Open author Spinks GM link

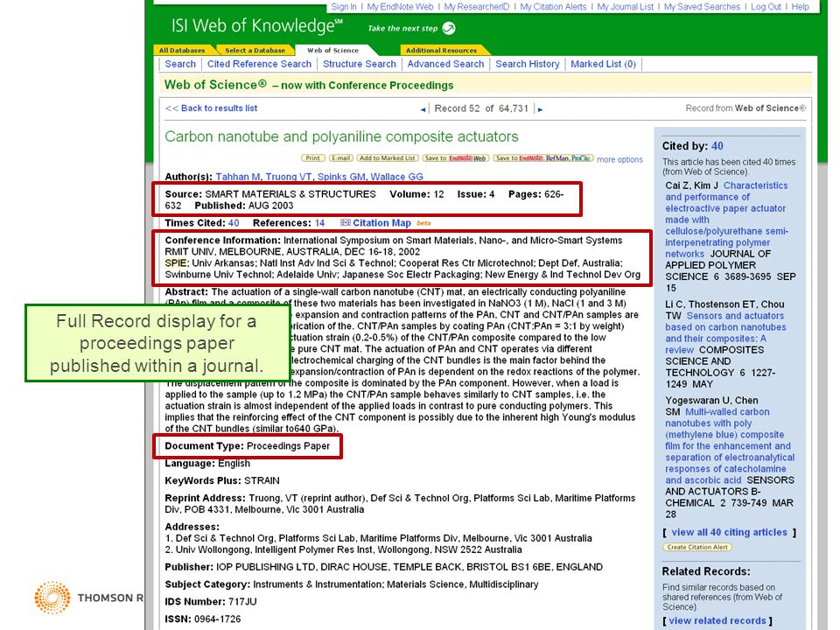tap(341, 177)
